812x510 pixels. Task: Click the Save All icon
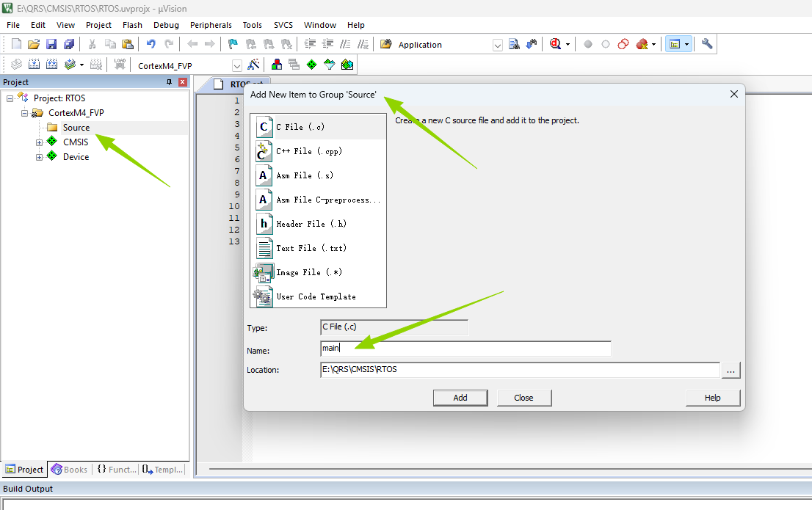pos(69,45)
